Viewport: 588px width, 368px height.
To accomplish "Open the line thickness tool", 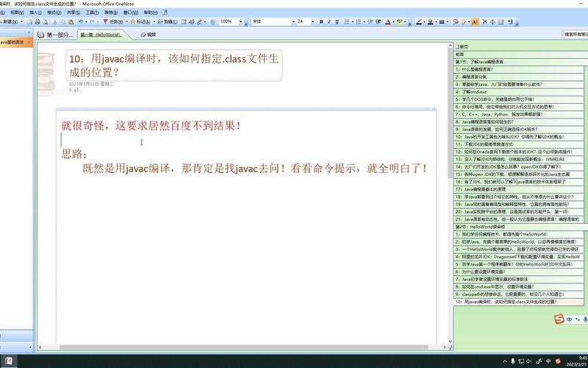I will (x=442, y=22).
